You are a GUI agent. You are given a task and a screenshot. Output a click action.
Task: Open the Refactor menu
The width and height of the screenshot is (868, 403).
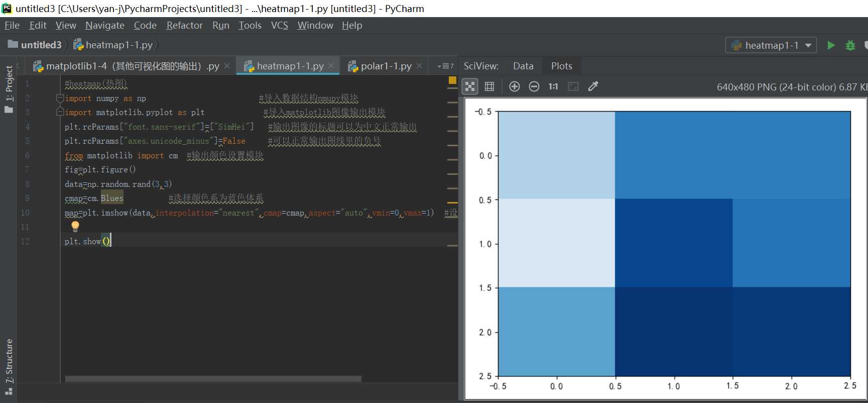[184, 25]
